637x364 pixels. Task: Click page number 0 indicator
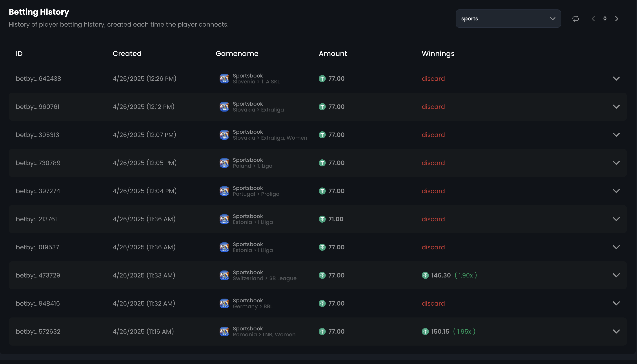tap(605, 18)
